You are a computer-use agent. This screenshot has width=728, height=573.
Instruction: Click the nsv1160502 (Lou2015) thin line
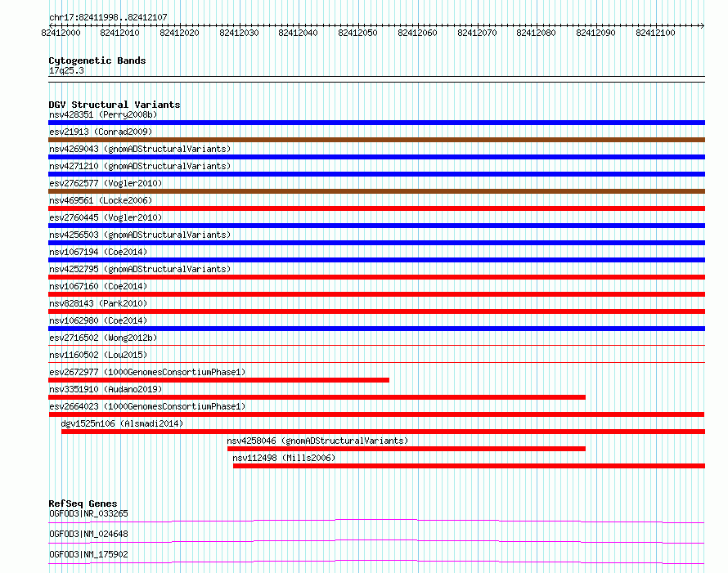pyautogui.click(x=376, y=363)
